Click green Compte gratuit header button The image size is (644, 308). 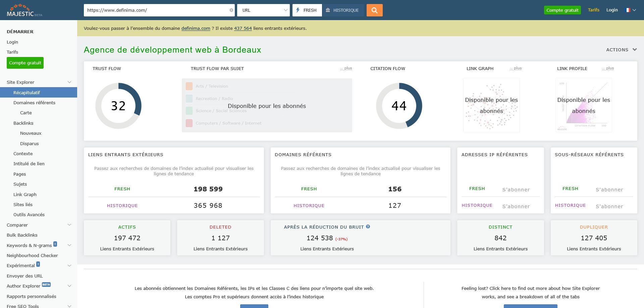(x=562, y=10)
